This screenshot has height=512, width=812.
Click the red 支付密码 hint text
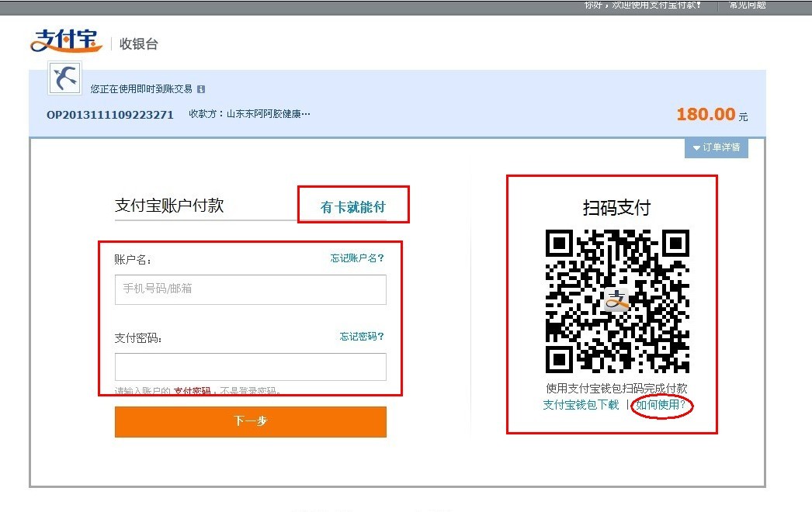[192, 391]
